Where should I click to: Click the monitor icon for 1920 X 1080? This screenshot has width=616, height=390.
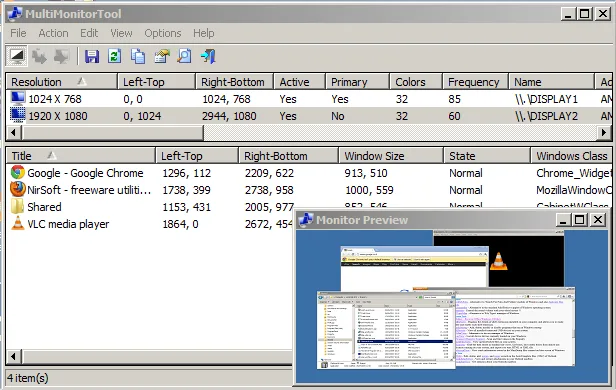click(x=18, y=115)
